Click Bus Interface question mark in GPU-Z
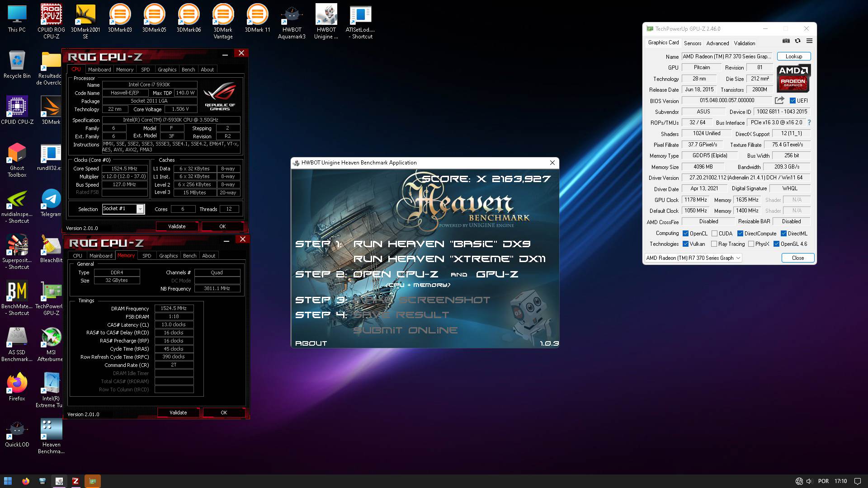Image resolution: width=868 pixels, height=488 pixels. 809,122
